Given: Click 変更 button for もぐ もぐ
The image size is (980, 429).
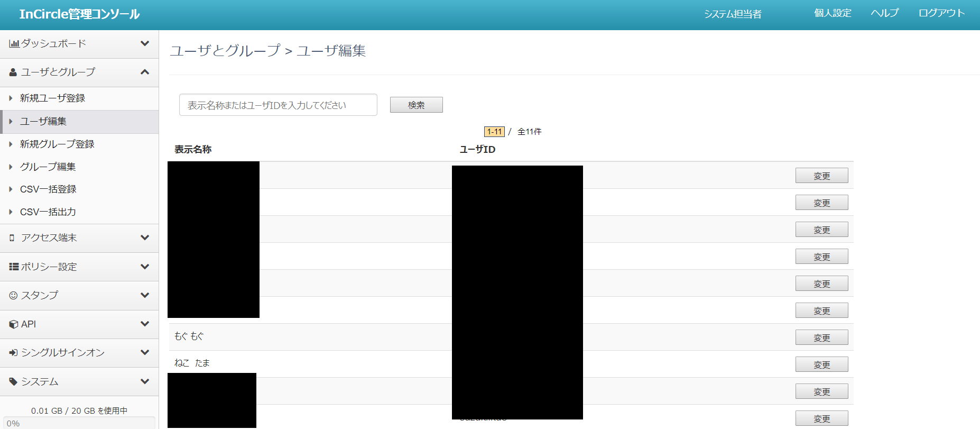Looking at the screenshot, I should pyautogui.click(x=821, y=337).
